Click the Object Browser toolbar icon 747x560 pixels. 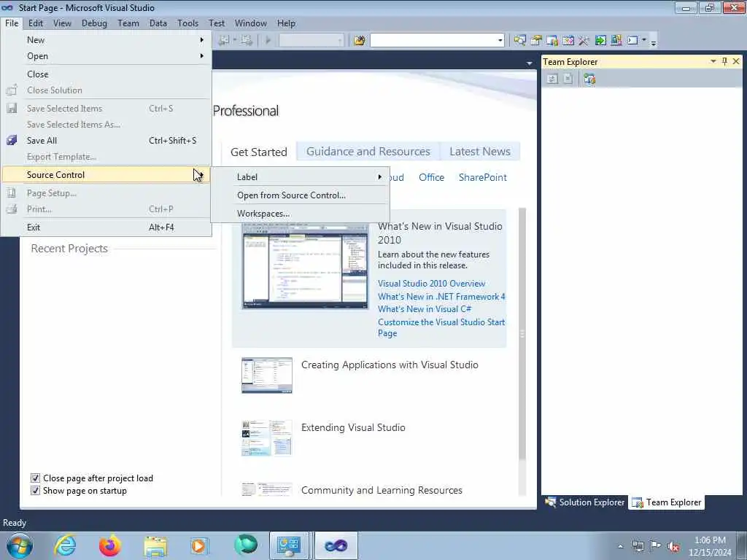tap(568, 41)
